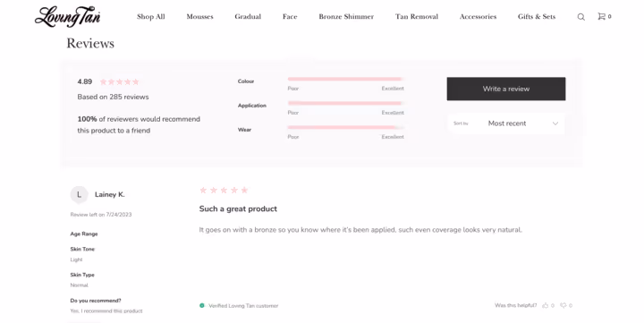Click the 'Yes, I recommend this product' text
The height and width of the screenshot is (323, 644).
pyautogui.click(x=106, y=311)
